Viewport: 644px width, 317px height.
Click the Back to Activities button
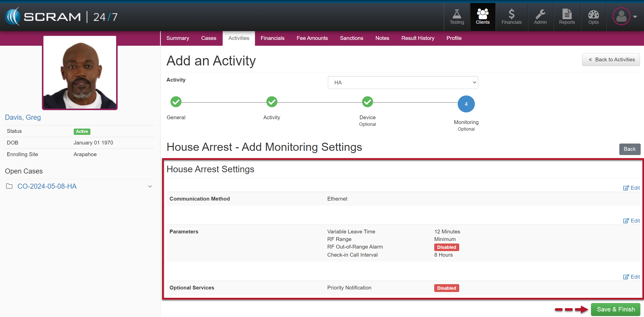pos(611,60)
